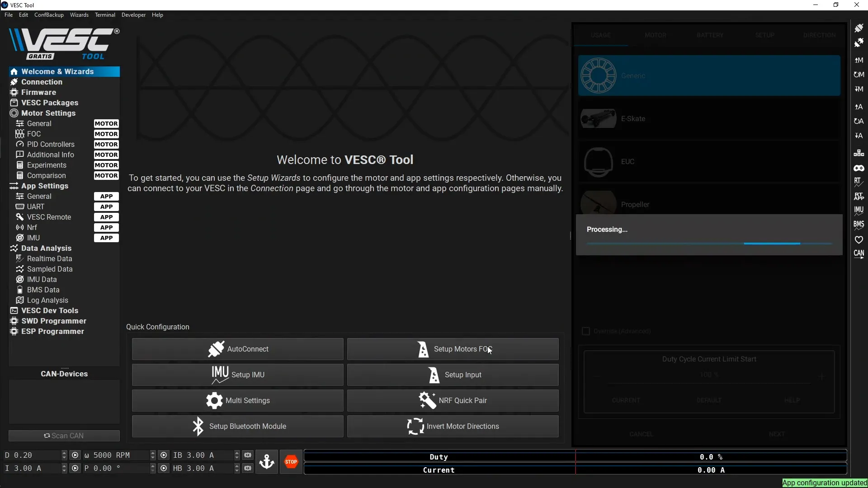Toggle keyboard control for HB current setpoint
This screenshot has height=488, width=868.
(x=248, y=469)
